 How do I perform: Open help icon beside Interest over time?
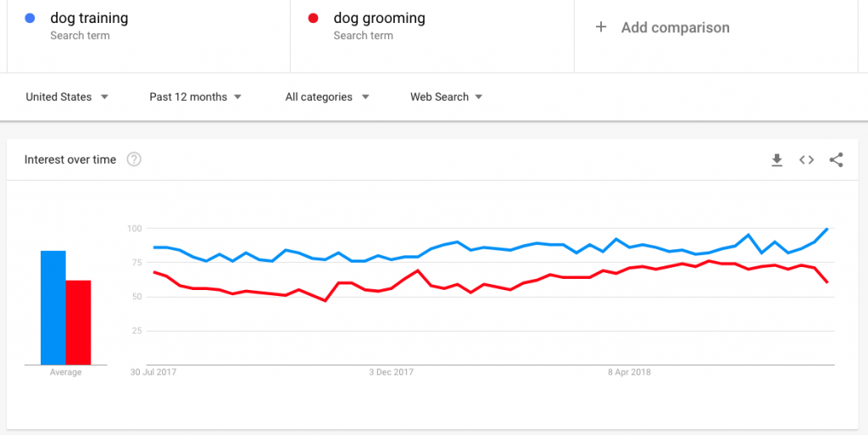coord(134,159)
